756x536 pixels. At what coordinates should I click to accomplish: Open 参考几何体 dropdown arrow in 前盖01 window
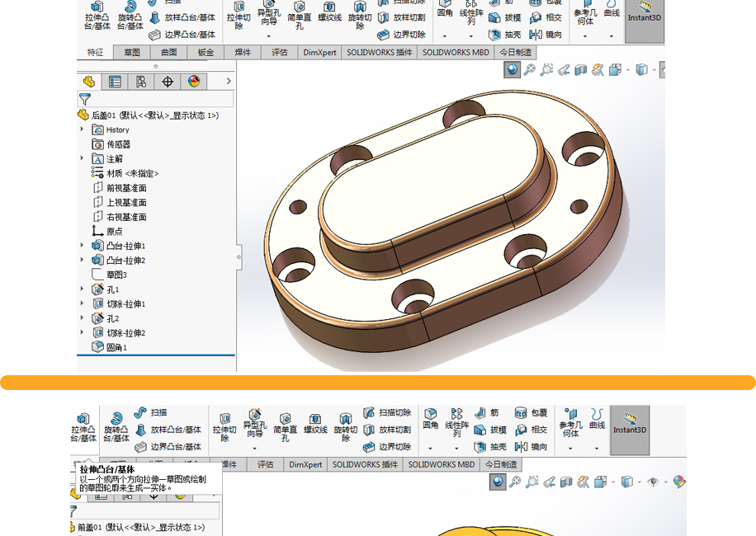click(x=570, y=449)
